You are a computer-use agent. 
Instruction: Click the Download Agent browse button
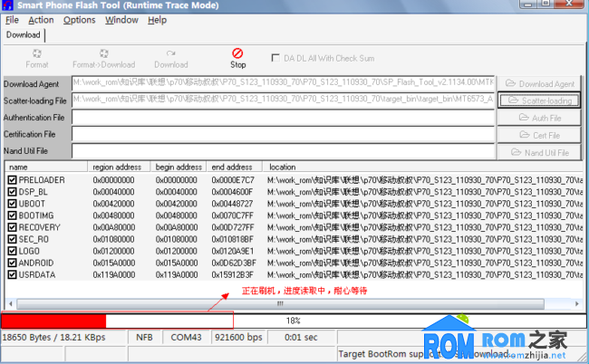coord(539,83)
